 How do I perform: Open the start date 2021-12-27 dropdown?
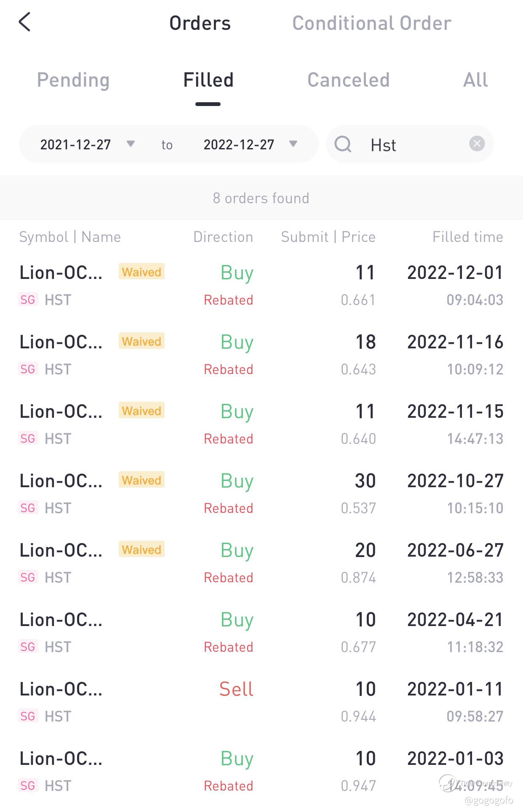(87, 144)
